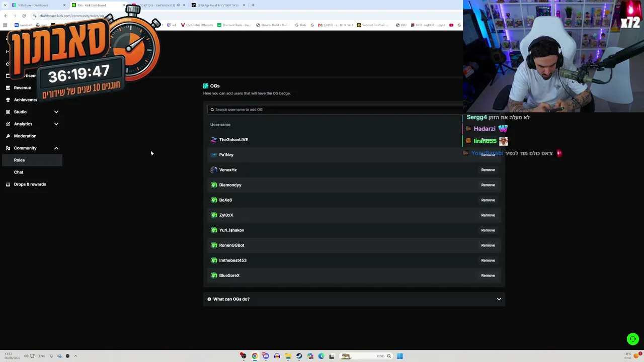Remove RonenGGBot from OGs
644x362 pixels.
(488, 245)
